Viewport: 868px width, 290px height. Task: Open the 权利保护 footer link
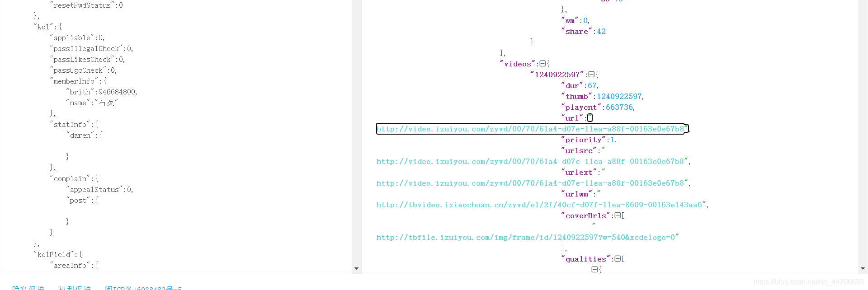click(x=75, y=287)
